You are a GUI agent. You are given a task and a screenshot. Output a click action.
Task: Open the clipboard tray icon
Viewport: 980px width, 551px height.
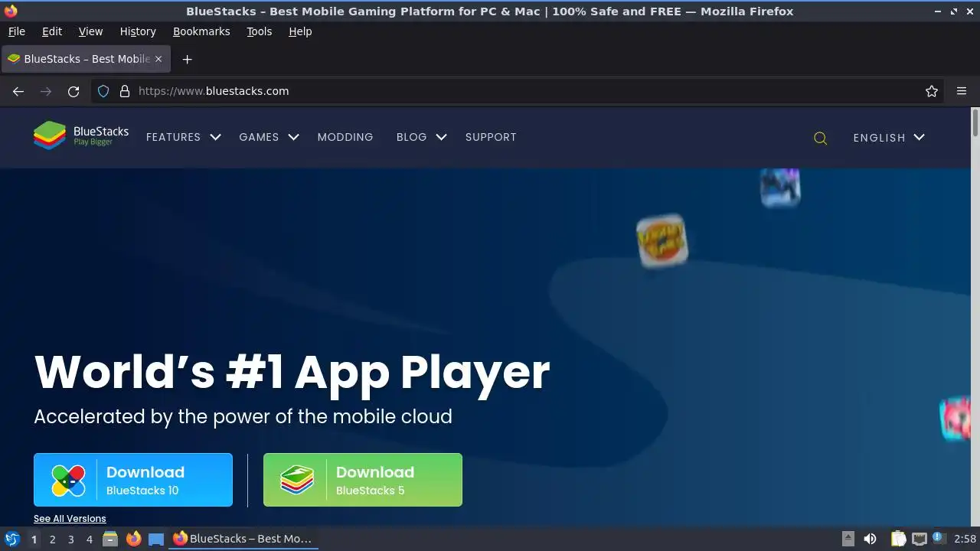899,539
